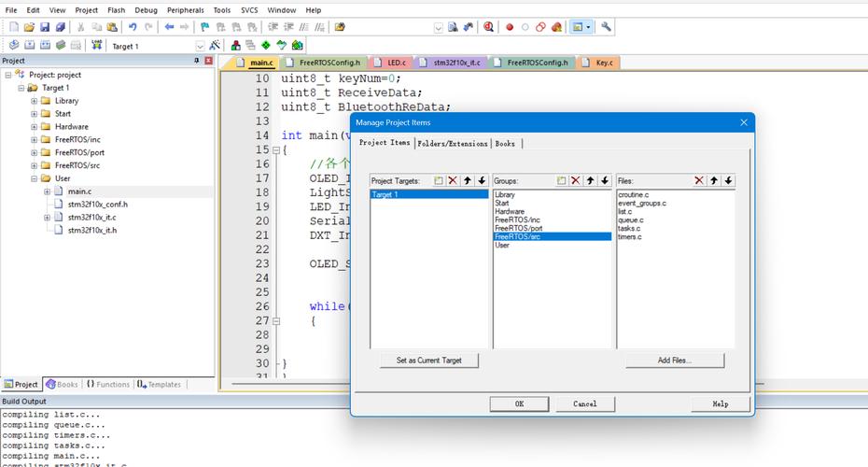Delete selected group with red X
The width and height of the screenshot is (868, 467).
pyautogui.click(x=576, y=180)
